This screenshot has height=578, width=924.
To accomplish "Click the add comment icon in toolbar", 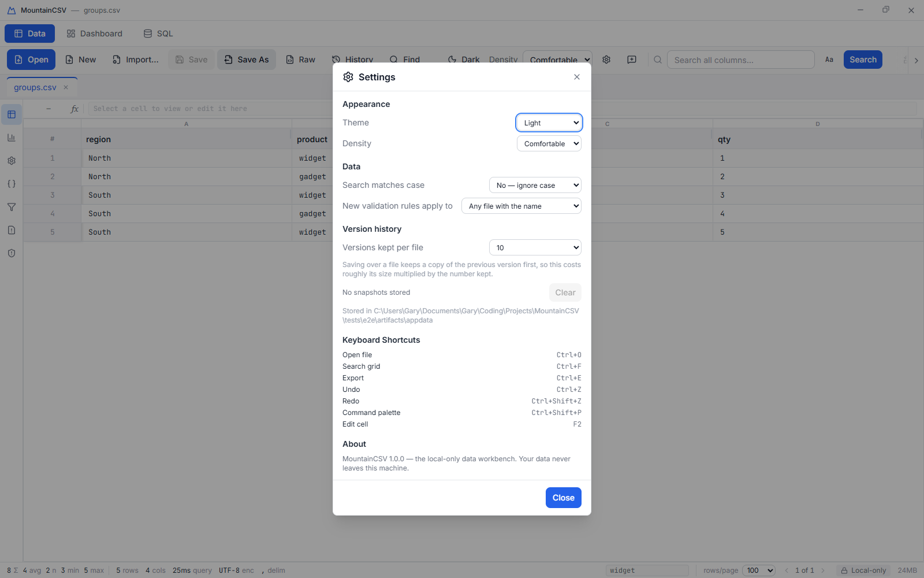I will coord(632,60).
